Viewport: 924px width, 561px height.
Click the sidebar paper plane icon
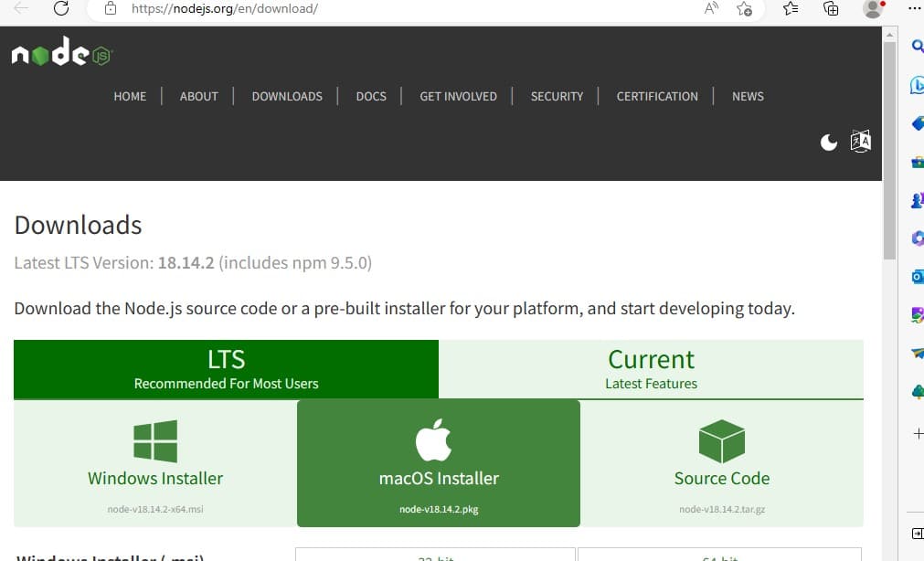(918, 353)
